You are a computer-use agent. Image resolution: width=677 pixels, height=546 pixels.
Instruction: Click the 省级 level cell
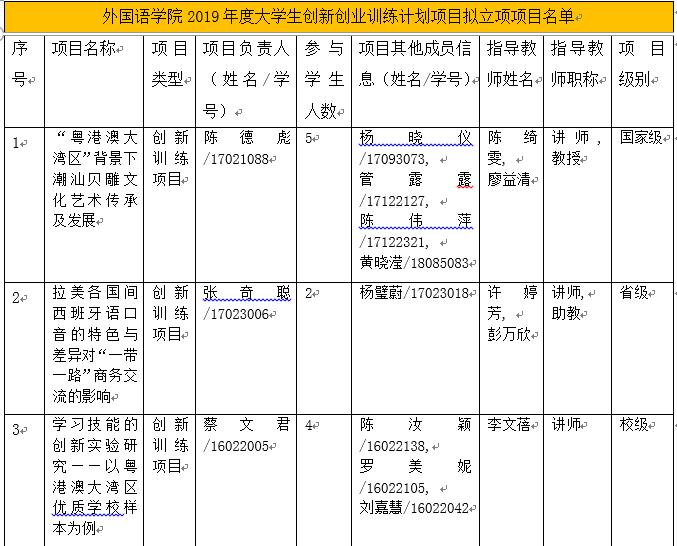click(x=634, y=293)
